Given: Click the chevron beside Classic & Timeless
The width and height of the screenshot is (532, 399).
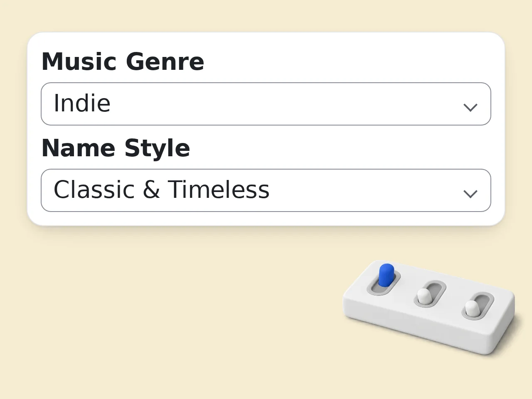Looking at the screenshot, I should pyautogui.click(x=470, y=194).
